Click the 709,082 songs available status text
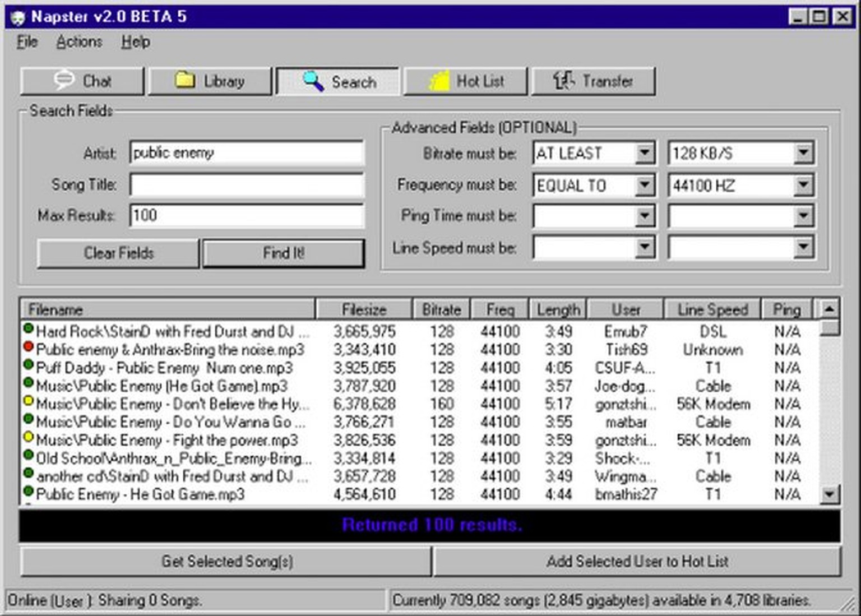 (x=601, y=600)
